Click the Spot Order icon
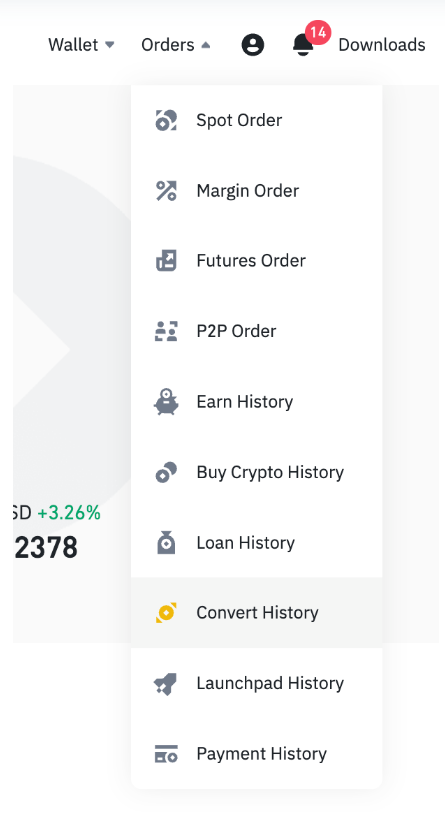Screen dimensions: 445x816 (166, 120)
